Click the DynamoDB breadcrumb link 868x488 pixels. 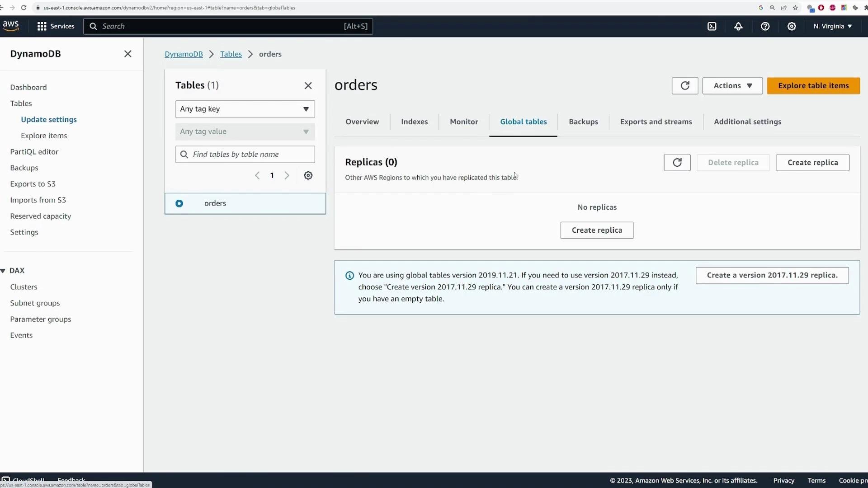(184, 54)
